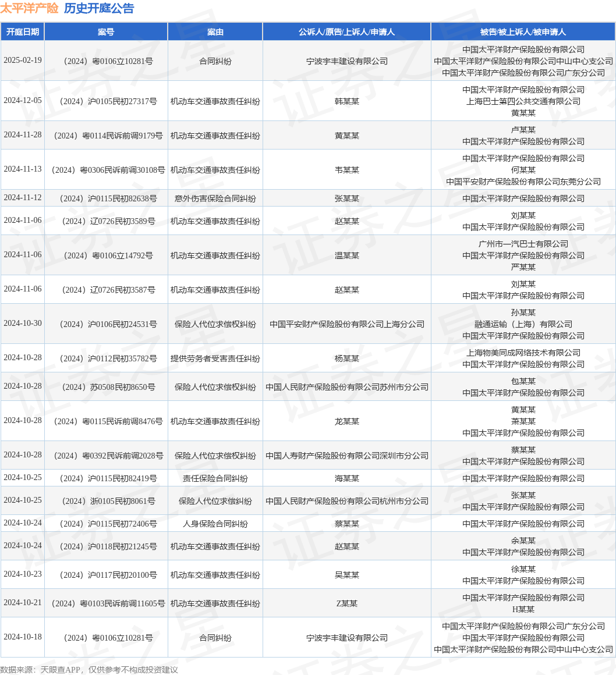Click plaintiff name 杨某某
This screenshot has width=616, height=675.
click(347, 358)
